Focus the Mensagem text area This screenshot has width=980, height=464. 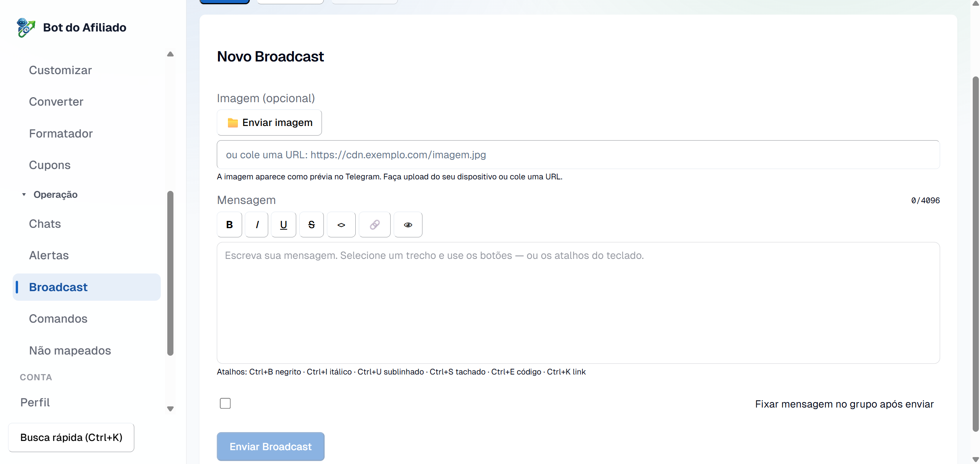point(578,303)
